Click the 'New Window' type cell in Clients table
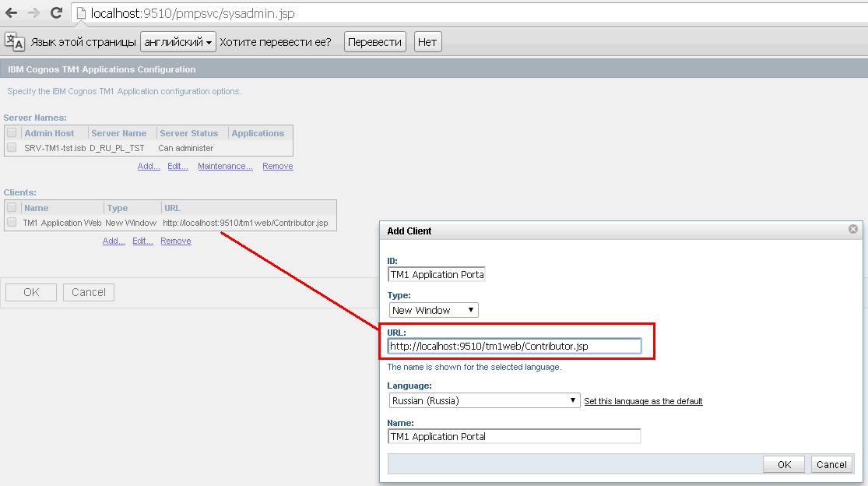Viewport: 868px width, 486px height. click(131, 223)
